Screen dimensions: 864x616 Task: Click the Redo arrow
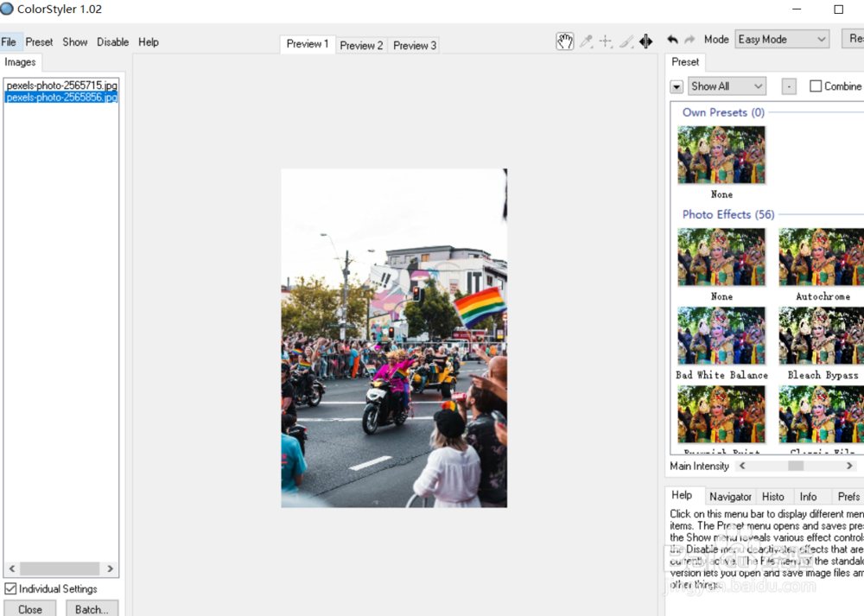pos(689,40)
